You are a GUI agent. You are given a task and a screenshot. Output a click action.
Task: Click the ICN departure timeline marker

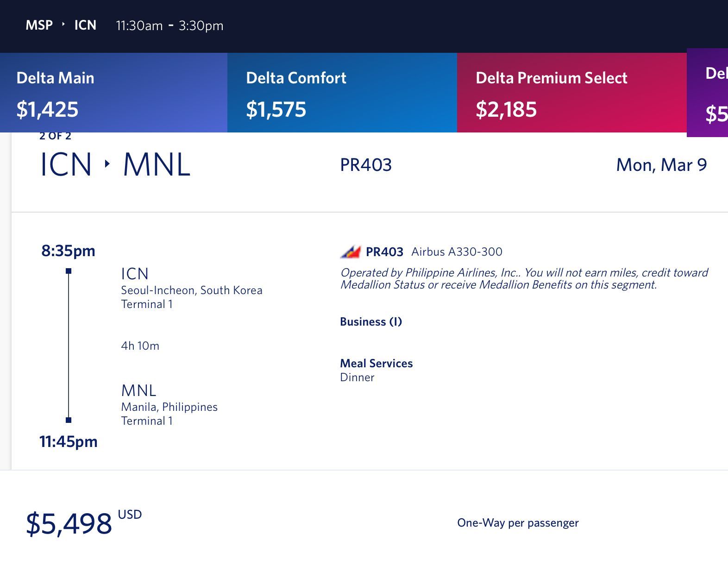69,271
